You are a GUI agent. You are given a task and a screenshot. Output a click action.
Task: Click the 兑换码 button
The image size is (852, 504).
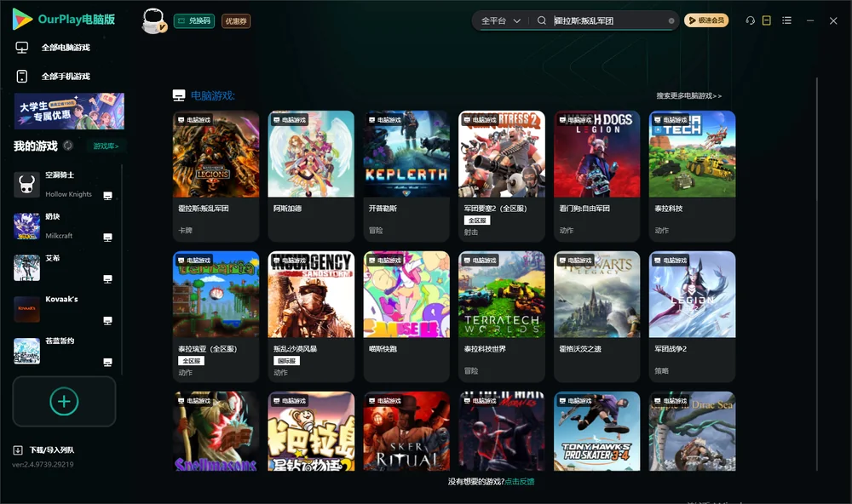(x=194, y=21)
